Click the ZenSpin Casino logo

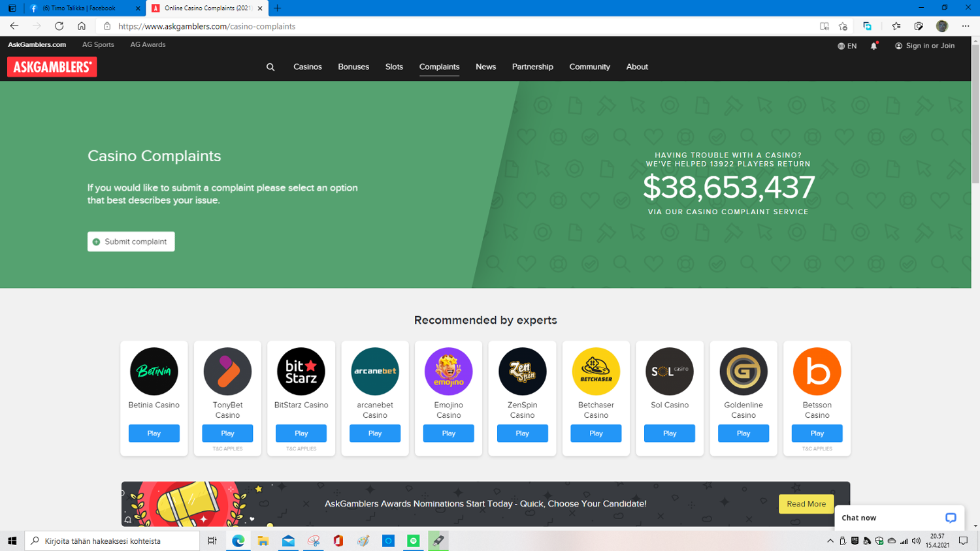522,371
